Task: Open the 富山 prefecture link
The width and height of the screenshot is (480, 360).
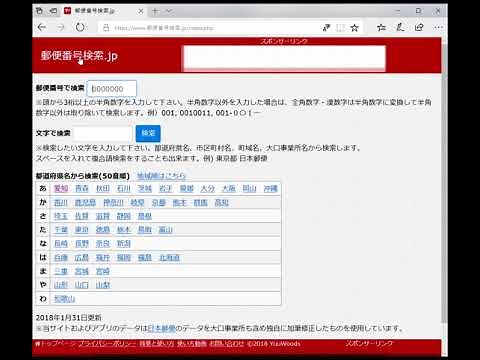Action: 166,230
